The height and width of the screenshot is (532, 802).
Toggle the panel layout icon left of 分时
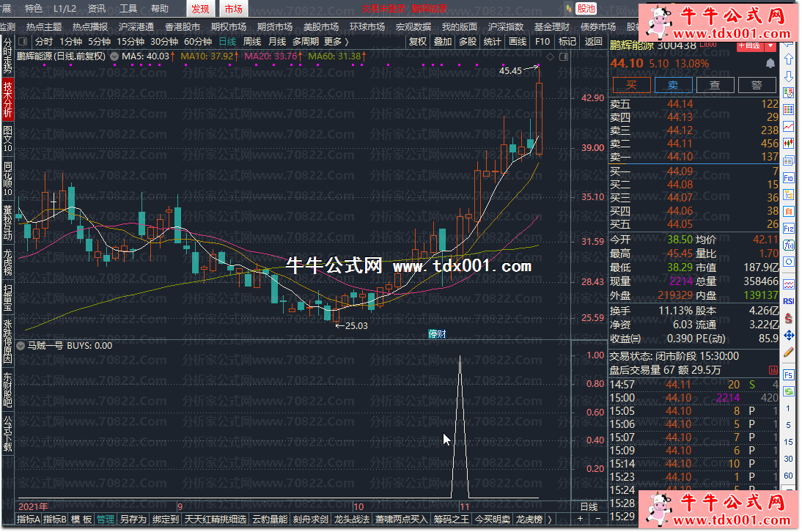click(23, 42)
